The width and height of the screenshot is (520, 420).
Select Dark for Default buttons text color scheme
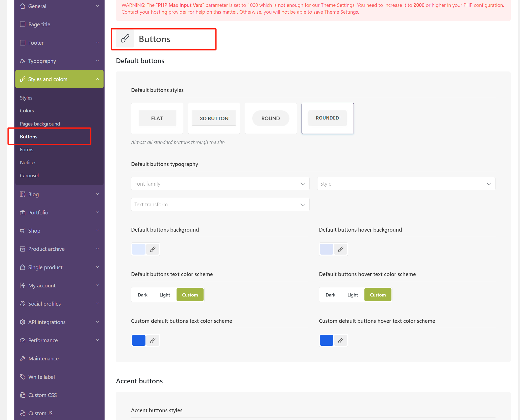point(142,295)
